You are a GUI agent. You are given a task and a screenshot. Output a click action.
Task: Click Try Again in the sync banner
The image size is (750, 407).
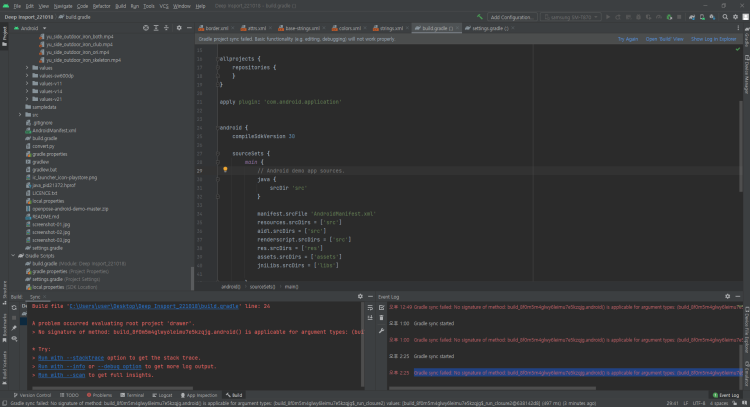click(x=628, y=39)
